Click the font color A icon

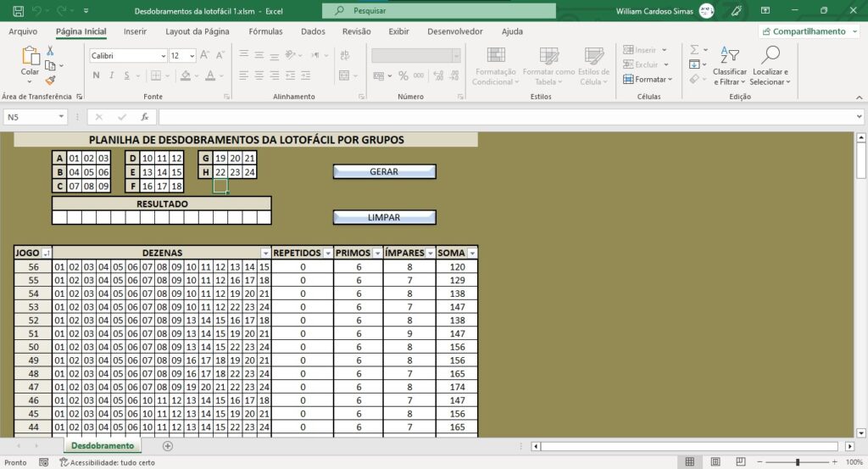(x=210, y=75)
